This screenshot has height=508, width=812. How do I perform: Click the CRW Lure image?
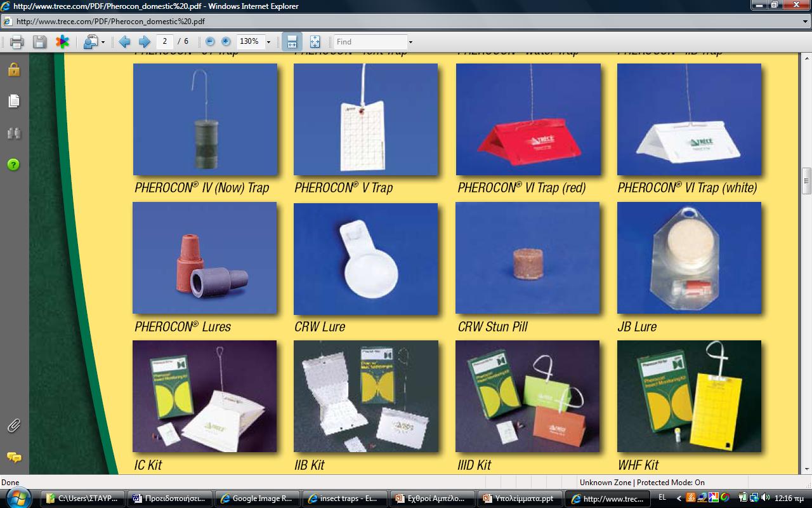(x=366, y=258)
